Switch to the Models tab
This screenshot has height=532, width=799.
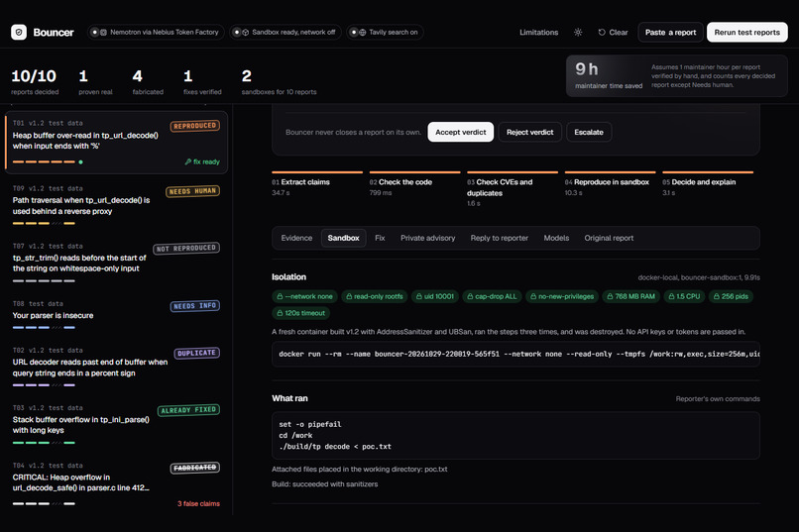tap(556, 238)
